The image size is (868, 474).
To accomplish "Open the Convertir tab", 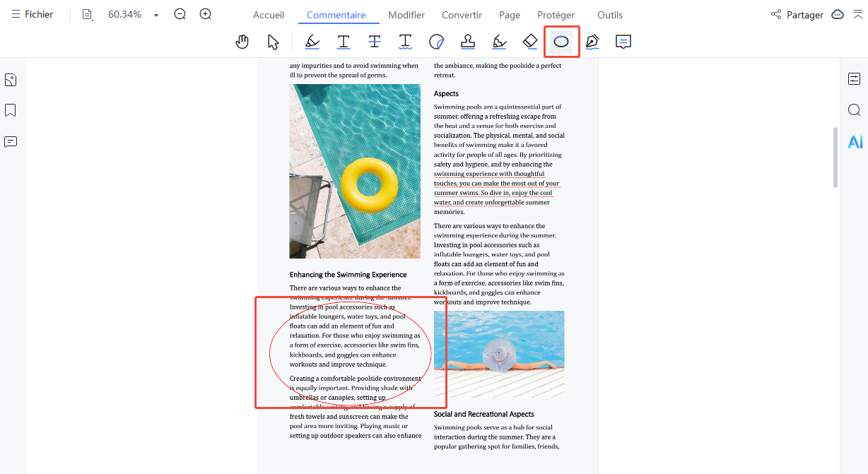I will pos(462,15).
